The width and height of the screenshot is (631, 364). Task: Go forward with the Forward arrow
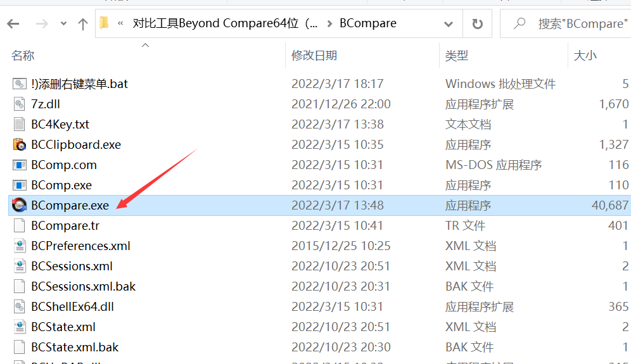(x=42, y=23)
